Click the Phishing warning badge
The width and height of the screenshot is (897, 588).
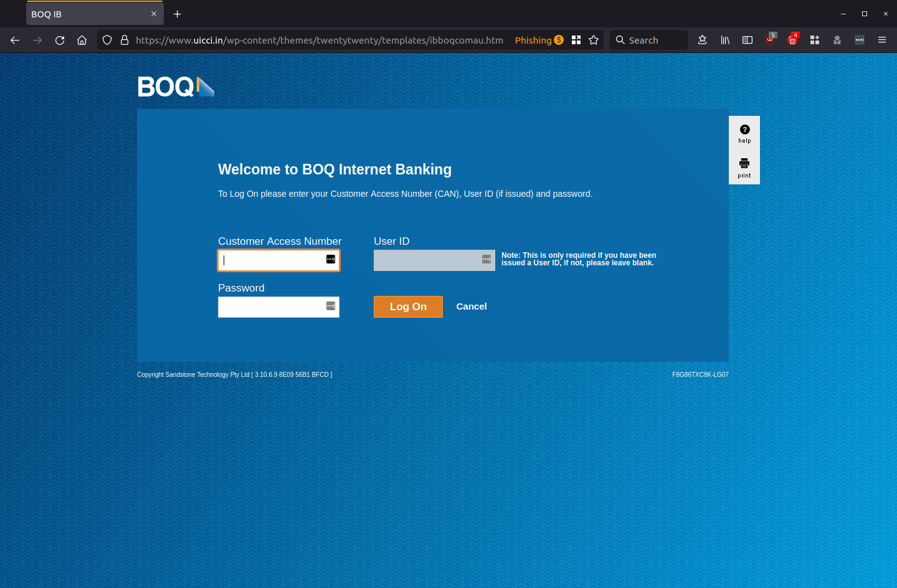539,40
